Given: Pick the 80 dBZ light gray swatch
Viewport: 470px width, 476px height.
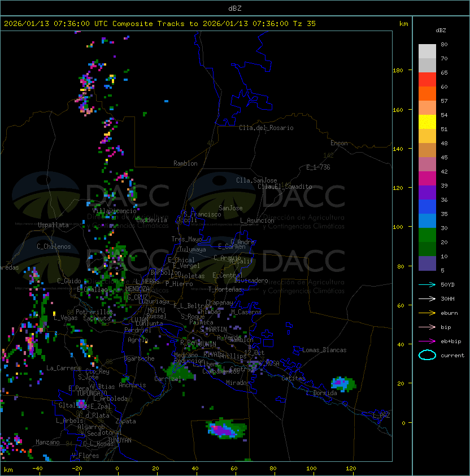Looking at the screenshot, I should click(427, 51).
